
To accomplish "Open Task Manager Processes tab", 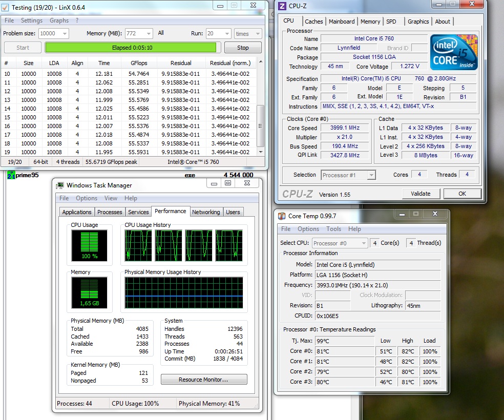I will 110,212.
